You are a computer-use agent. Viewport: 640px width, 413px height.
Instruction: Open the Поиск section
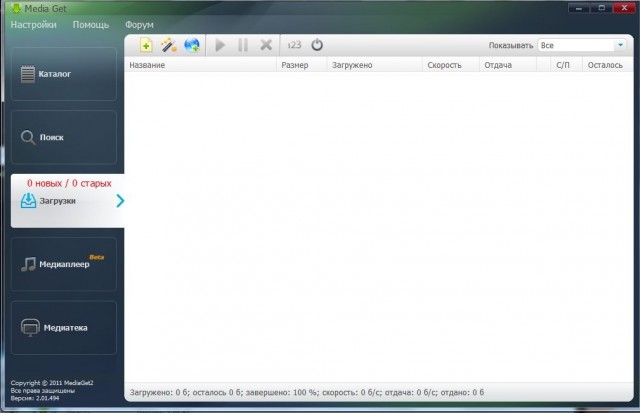pos(64,137)
